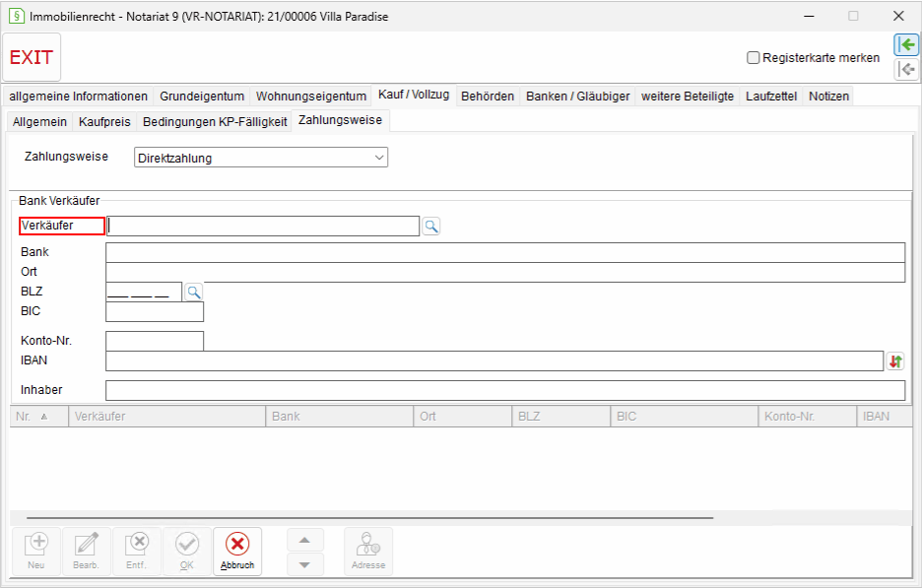Click the green arrow icon top right
This screenshot has height=588, width=922.
pos(906,44)
